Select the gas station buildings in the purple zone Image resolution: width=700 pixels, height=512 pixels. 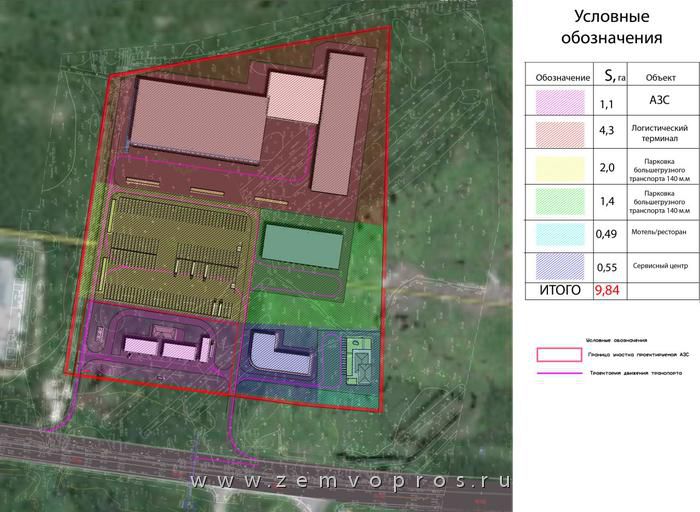166,348
